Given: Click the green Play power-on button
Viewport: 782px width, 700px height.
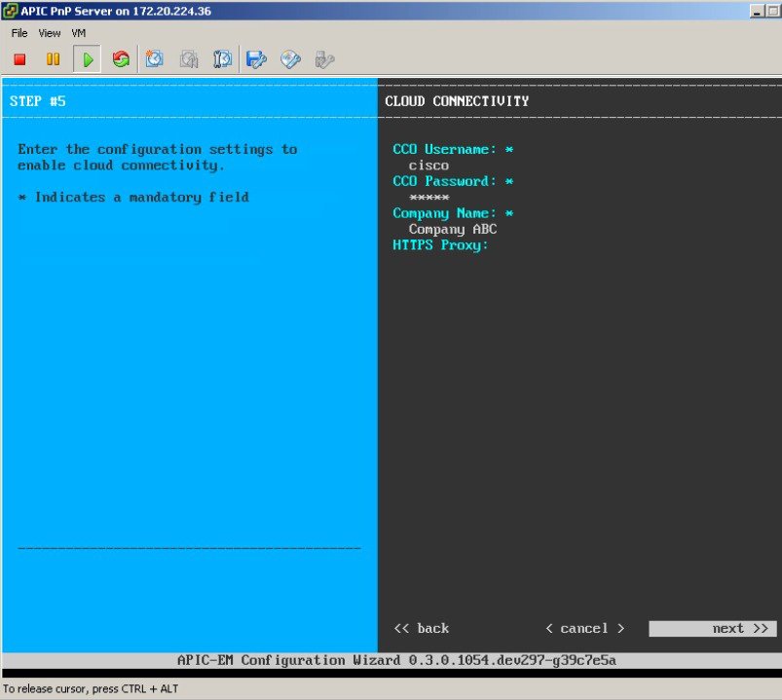Looking at the screenshot, I should tap(88, 59).
